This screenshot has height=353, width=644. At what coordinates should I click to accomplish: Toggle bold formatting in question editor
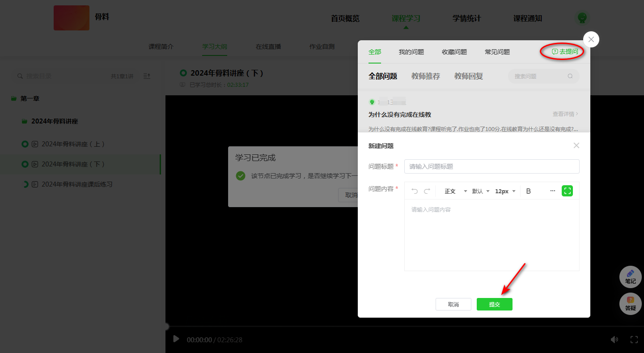[528, 191]
